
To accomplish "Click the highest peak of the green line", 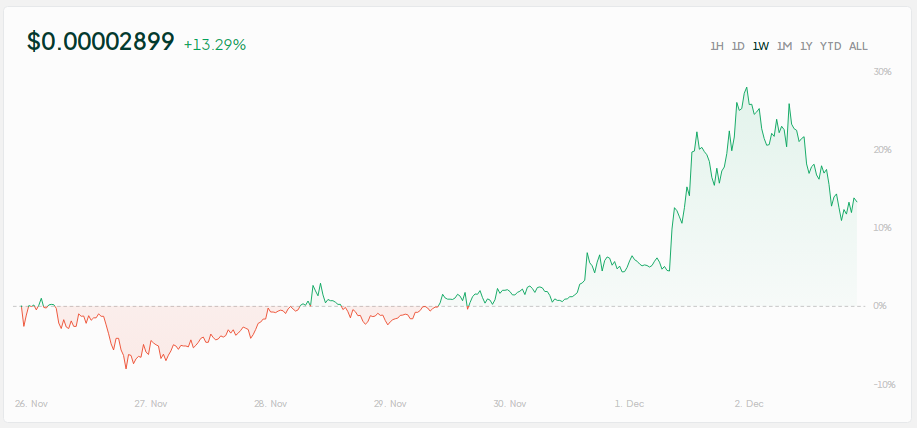I will [x=747, y=88].
